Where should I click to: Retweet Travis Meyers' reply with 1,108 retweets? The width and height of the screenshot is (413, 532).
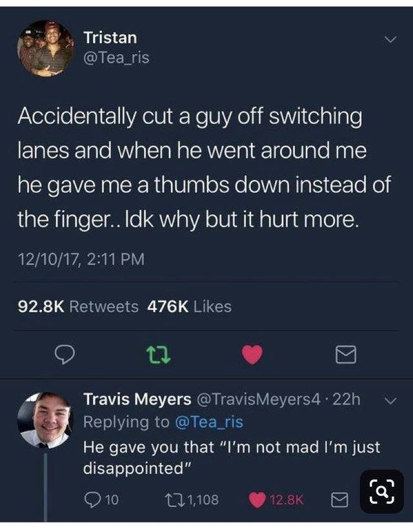[172, 500]
